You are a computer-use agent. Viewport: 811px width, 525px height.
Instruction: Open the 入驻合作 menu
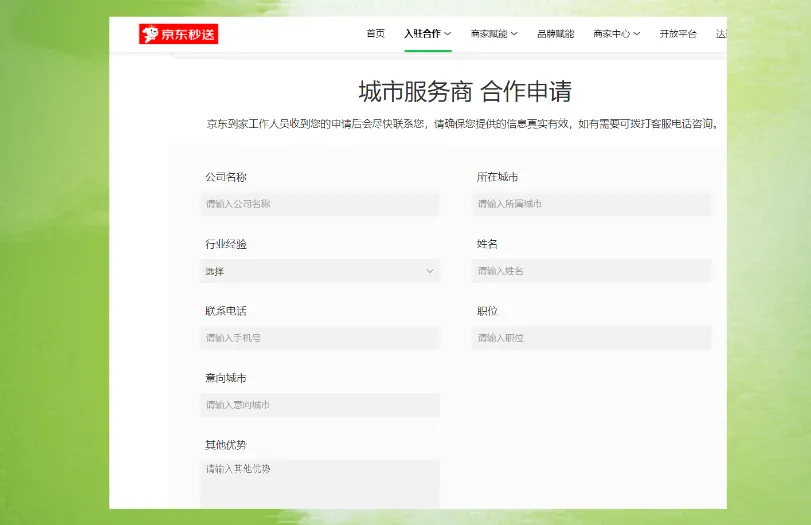pyautogui.click(x=428, y=34)
